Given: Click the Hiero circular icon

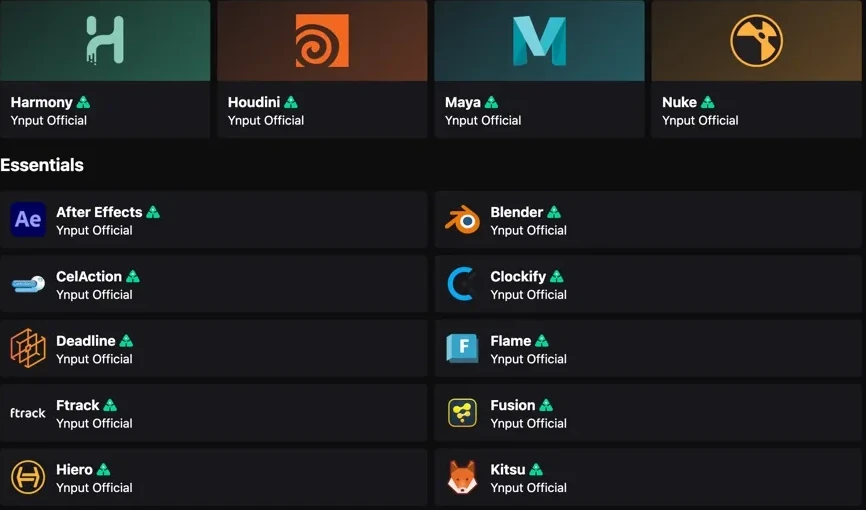Looking at the screenshot, I should click(x=28, y=477).
